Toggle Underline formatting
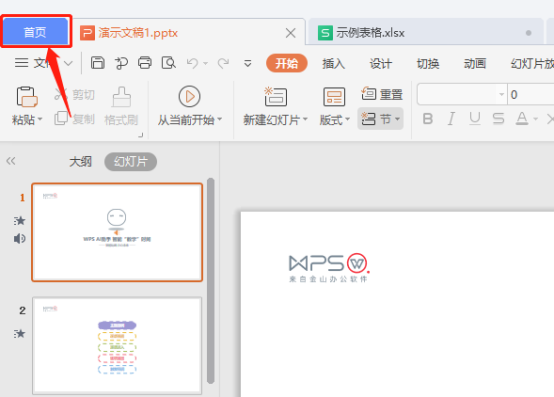This screenshot has width=554, height=397. (x=475, y=119)
